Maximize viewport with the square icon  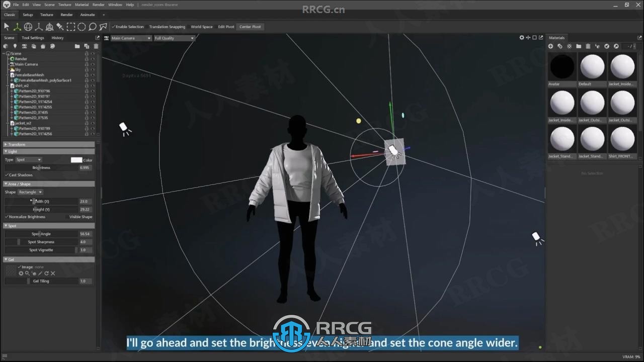[534, 38]
